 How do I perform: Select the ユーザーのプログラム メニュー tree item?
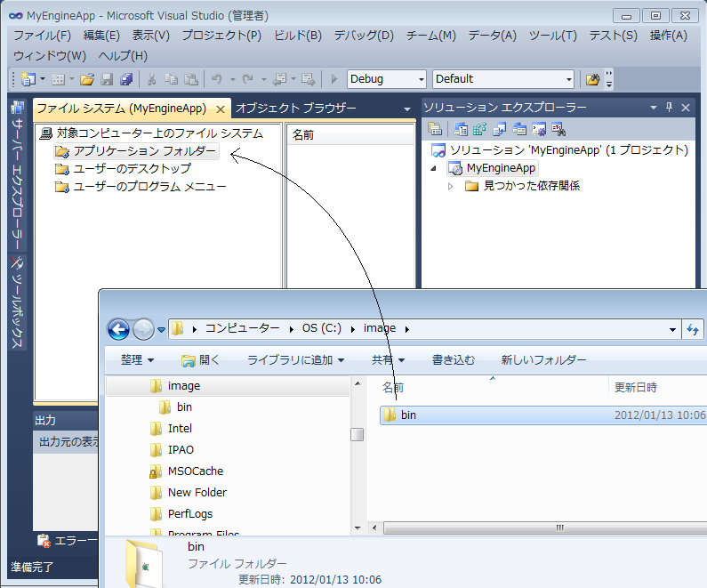click(141, 186)
